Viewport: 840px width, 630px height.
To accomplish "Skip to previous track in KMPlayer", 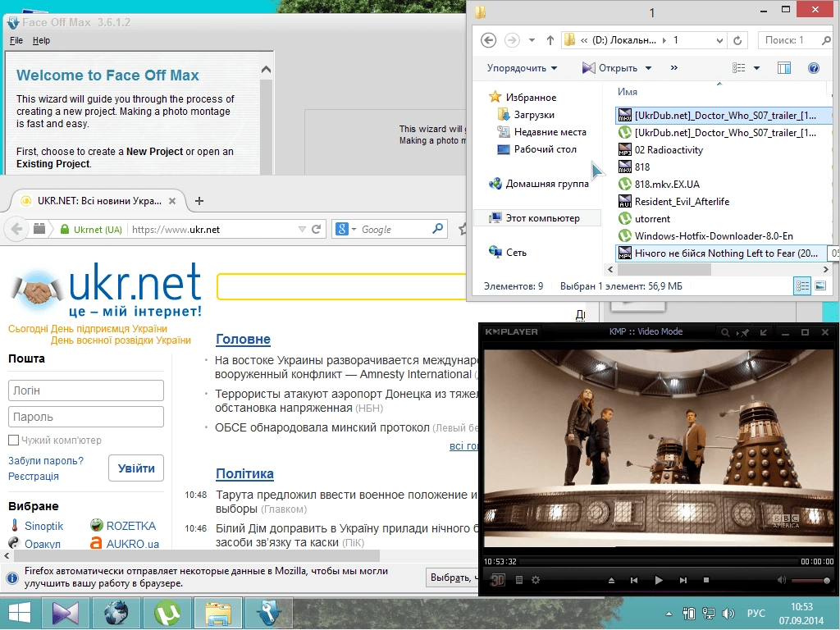I will [x=634, y=580].
